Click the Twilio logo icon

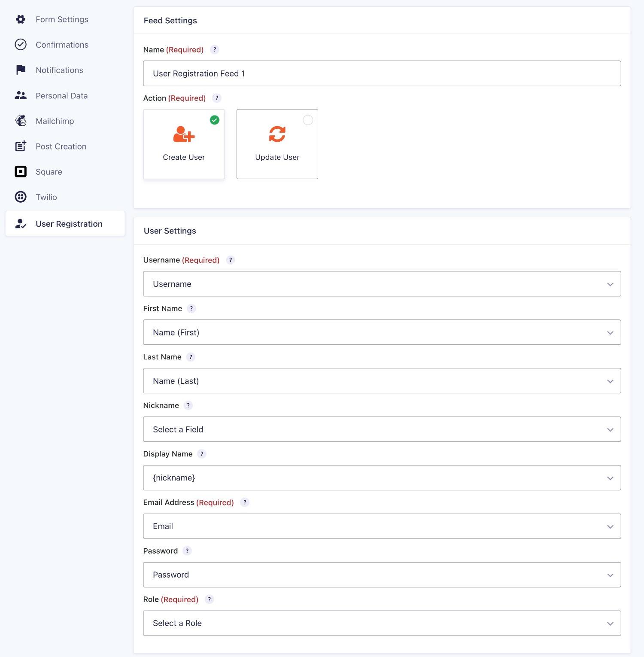[x=21, y=197]
